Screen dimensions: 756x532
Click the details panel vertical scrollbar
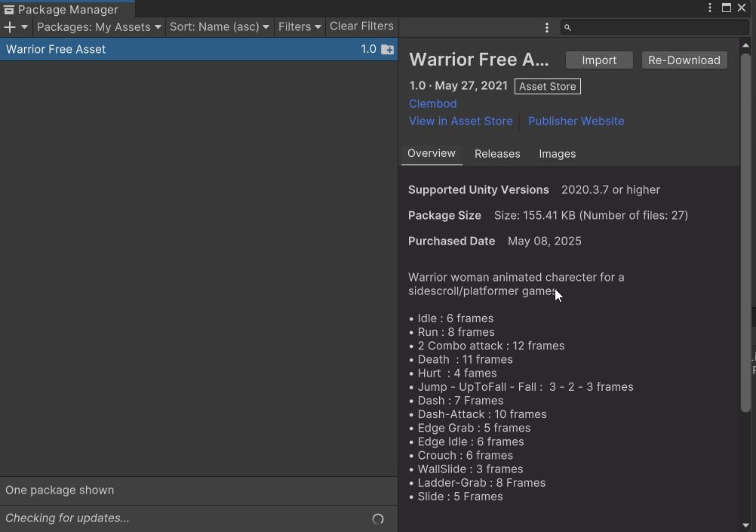[746, 232]
